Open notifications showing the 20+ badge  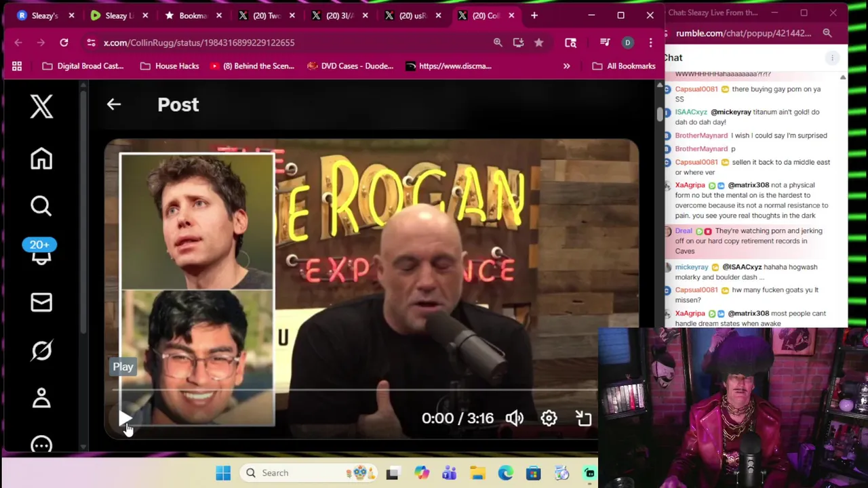click(x=40, y=251)
